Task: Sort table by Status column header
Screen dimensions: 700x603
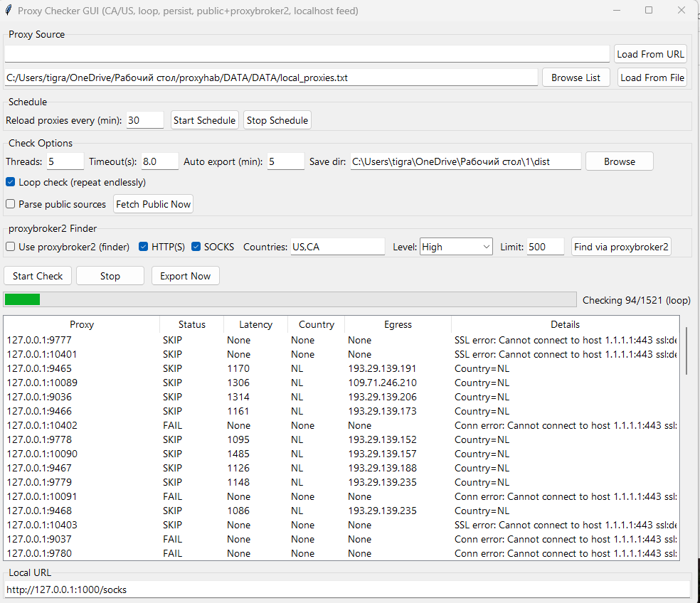Action: [191, 324]
